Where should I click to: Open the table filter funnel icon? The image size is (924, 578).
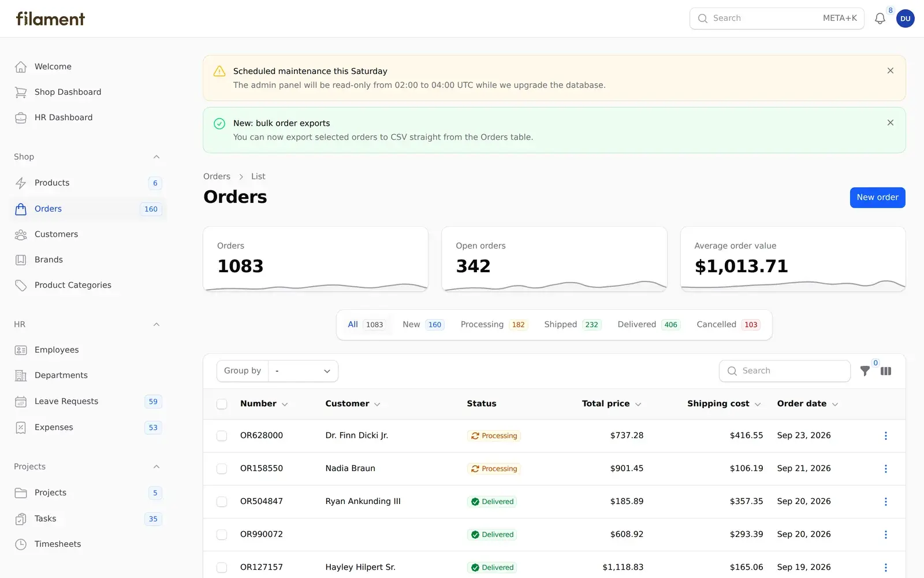pos(865,371)
